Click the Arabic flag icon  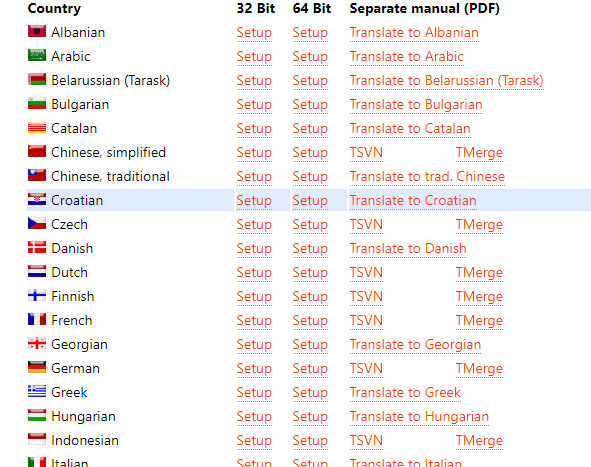tap(37, 55)
